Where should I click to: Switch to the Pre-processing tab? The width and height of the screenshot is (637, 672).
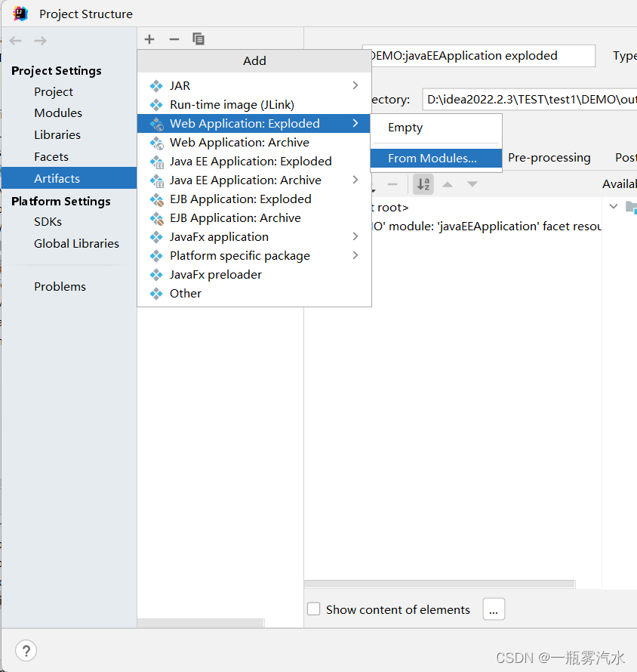click(x=549, y=158)
